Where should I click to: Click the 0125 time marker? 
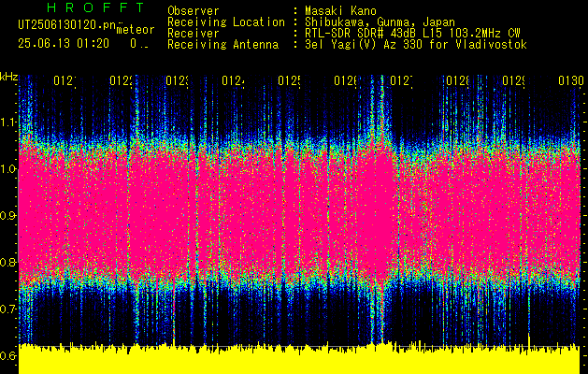290,80
